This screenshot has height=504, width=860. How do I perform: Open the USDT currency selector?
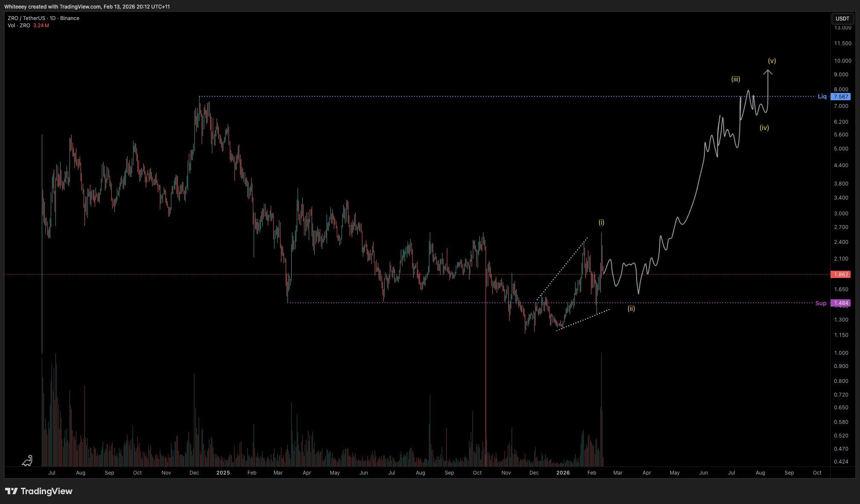842,18
